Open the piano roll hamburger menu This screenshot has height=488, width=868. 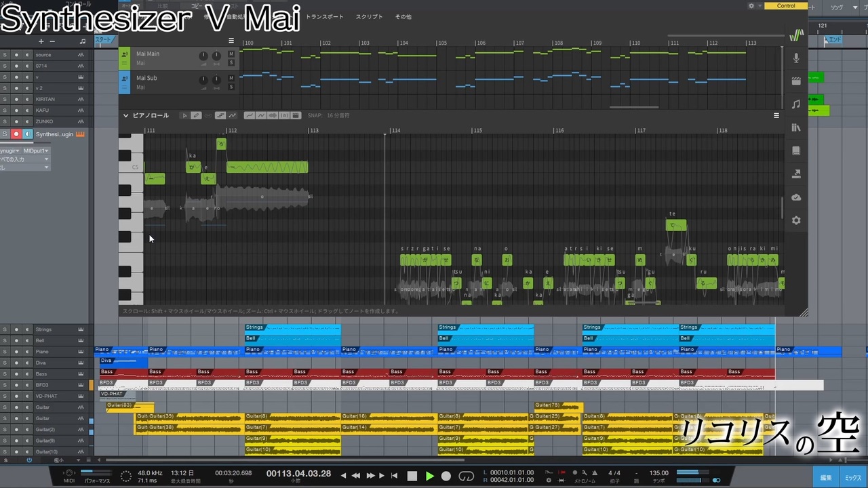pos(776,116)
